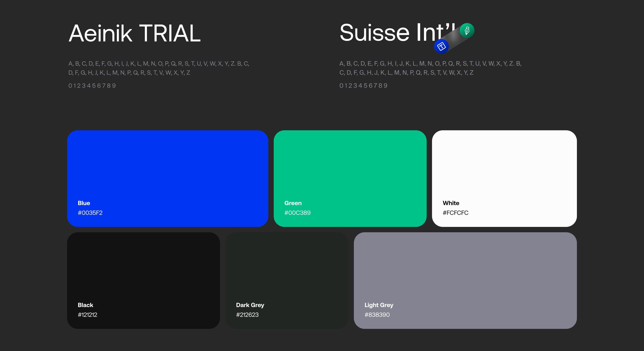Viewport: 644px width, 351px height.
Task: Click the #121212 hex code text
Action: (87, 315)
